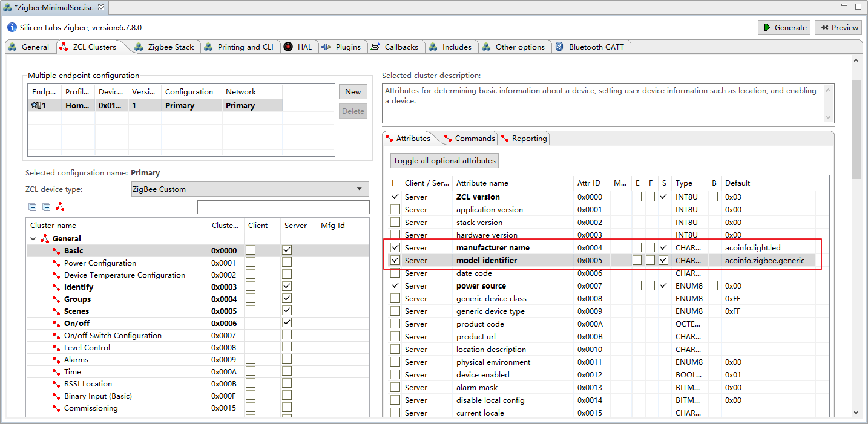The image size is (868, 424).
Task: Click the blue info icon beside Silicon Labs Zigbee
Action: tap(12, 28)
